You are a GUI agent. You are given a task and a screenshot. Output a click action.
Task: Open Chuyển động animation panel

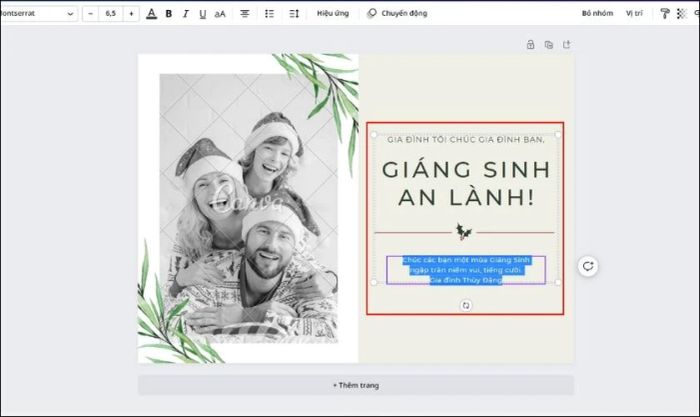tap(397, 13)
